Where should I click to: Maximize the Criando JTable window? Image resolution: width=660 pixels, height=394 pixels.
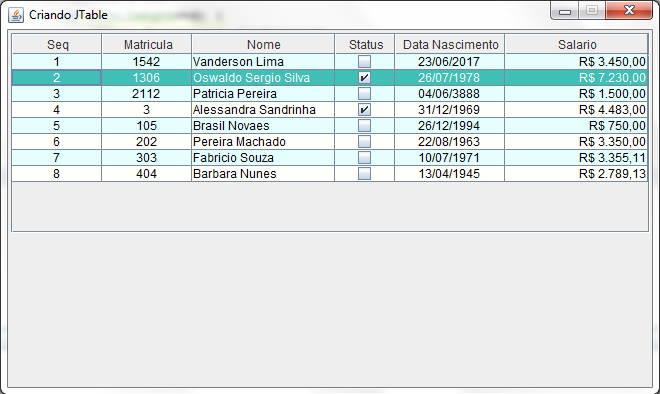coord(592,11)
